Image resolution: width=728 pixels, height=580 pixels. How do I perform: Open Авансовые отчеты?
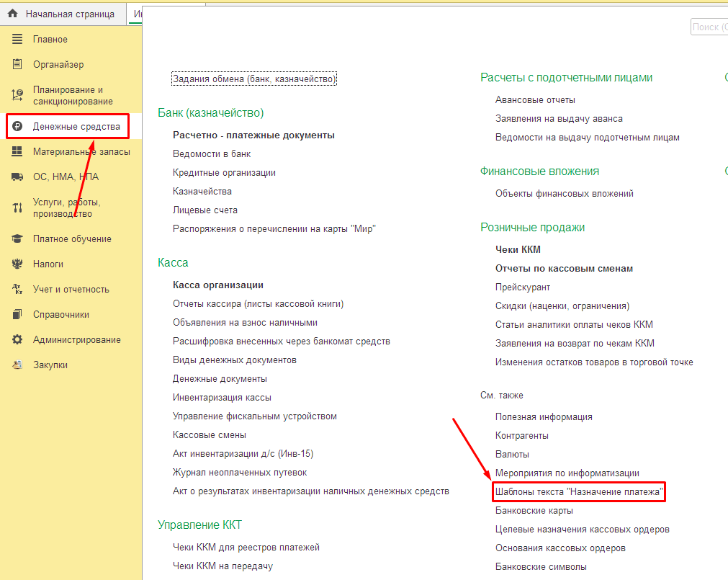(x=535, y=100)
